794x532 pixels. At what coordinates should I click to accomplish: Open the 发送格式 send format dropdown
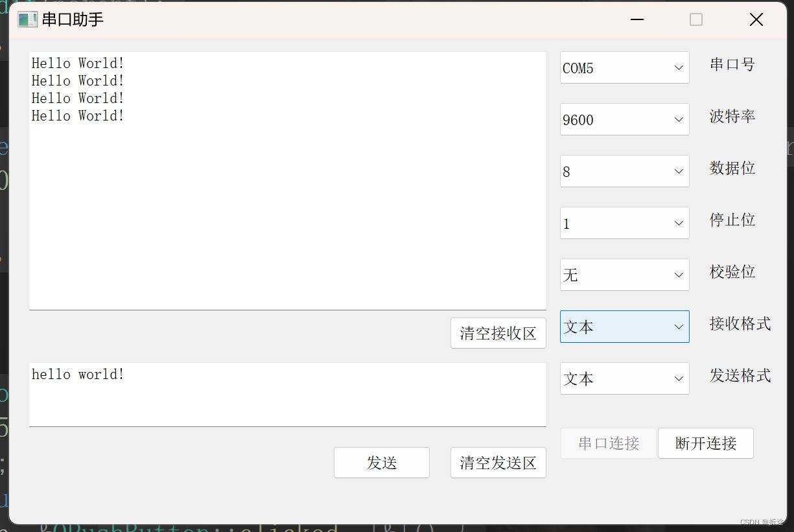point(624,378)
